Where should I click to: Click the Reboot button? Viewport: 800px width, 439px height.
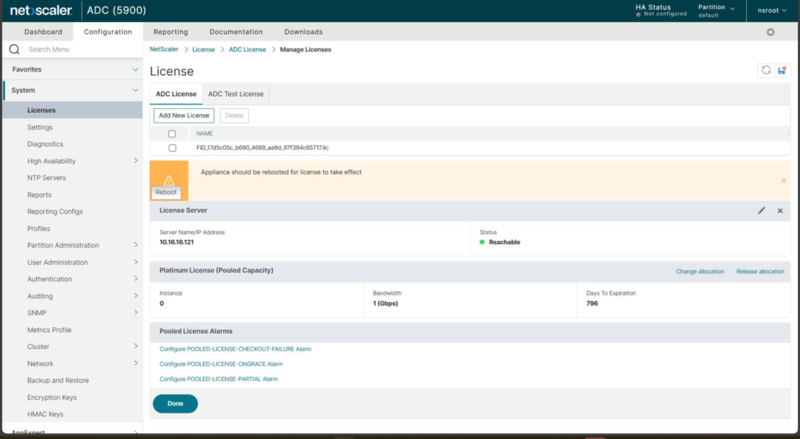pos(166,192)
